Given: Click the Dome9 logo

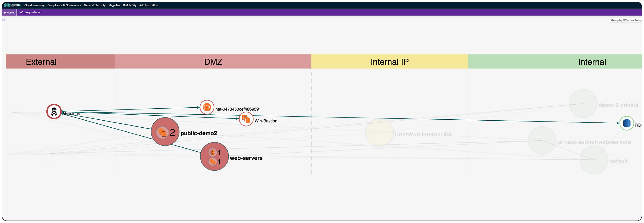Looking at the screenshot, I should pos(12,5).
